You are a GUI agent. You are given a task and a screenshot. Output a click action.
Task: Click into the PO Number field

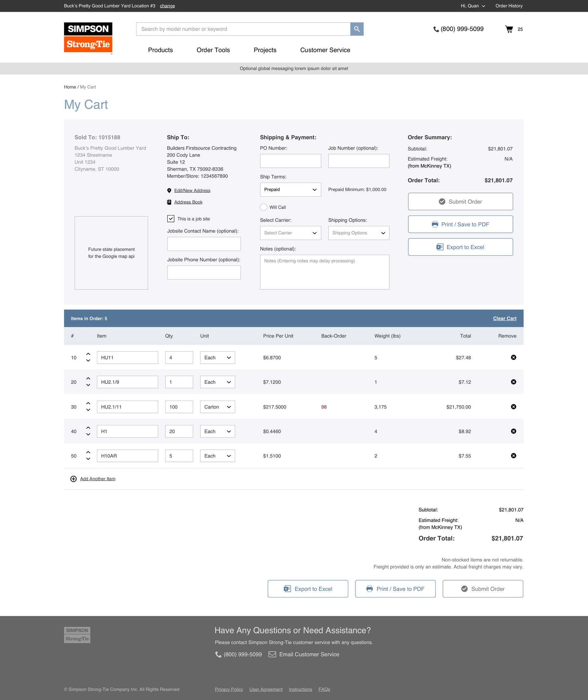click(290, 161)
